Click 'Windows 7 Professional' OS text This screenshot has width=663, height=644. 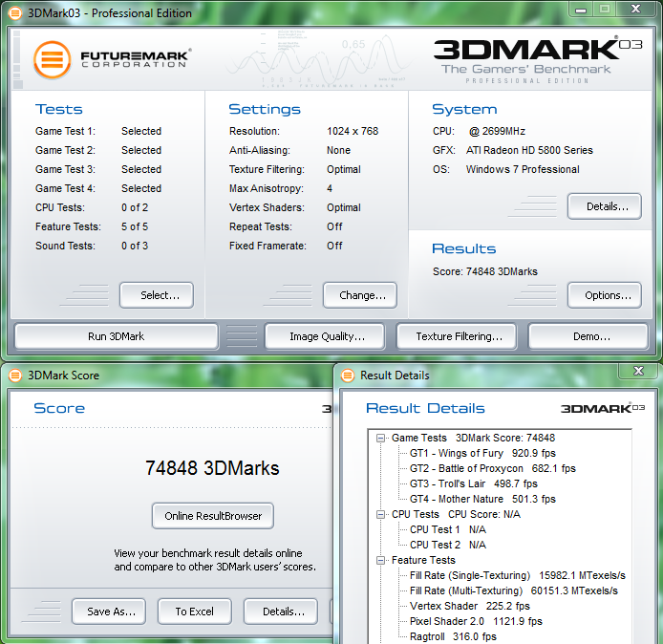[523, 169]
